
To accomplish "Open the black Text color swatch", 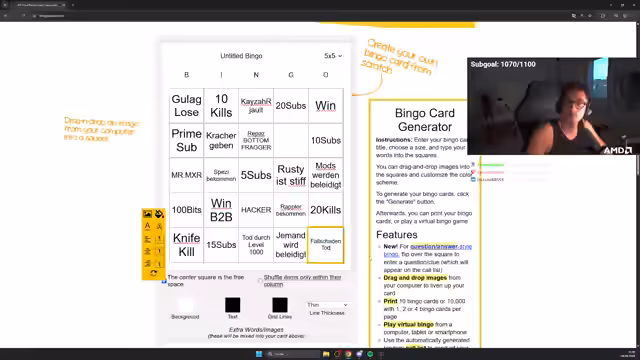I will [233, 305].
